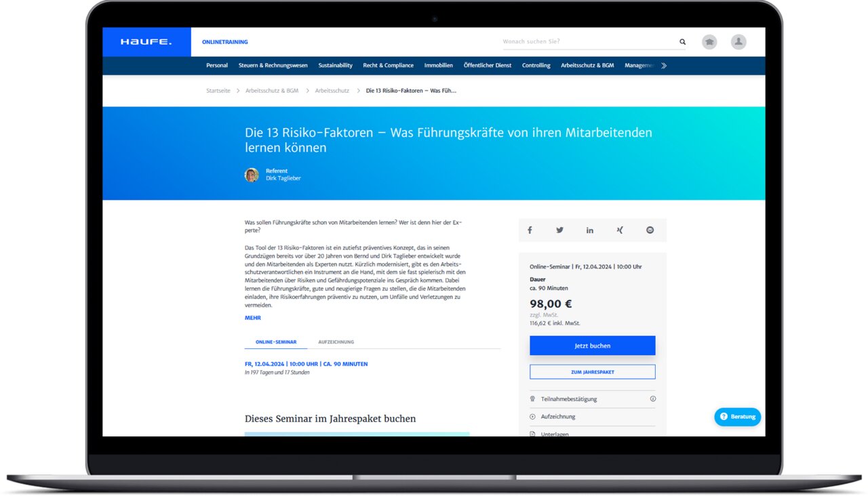
Task: Open the Beratung chat bubble
Action: pyautogui.click(x=737, y=417)
